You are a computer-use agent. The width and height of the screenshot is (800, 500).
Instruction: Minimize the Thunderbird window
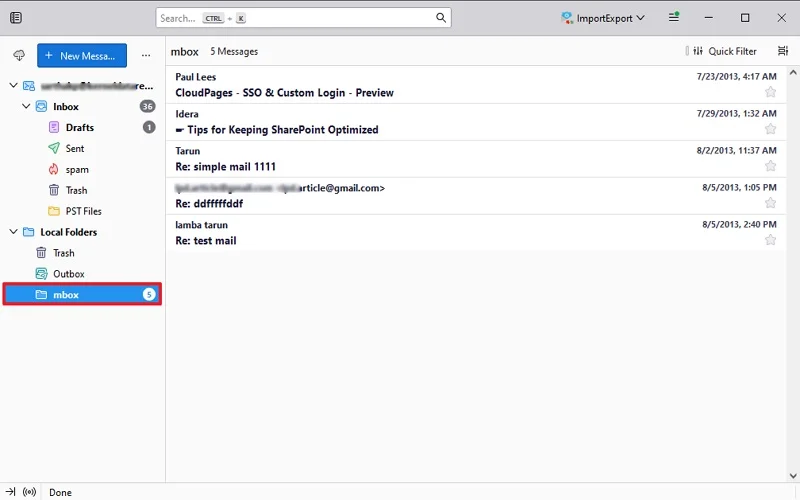709,18
